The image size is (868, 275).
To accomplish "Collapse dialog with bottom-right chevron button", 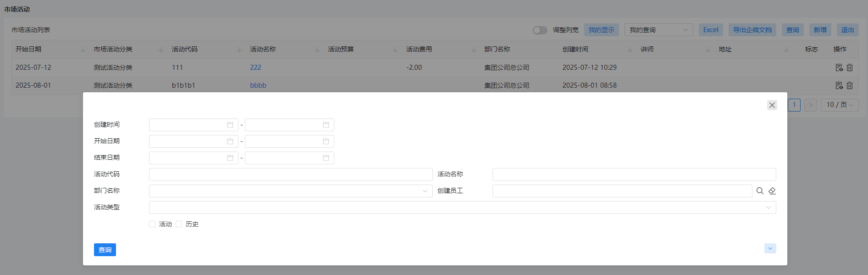I will [x=770, y=248].
